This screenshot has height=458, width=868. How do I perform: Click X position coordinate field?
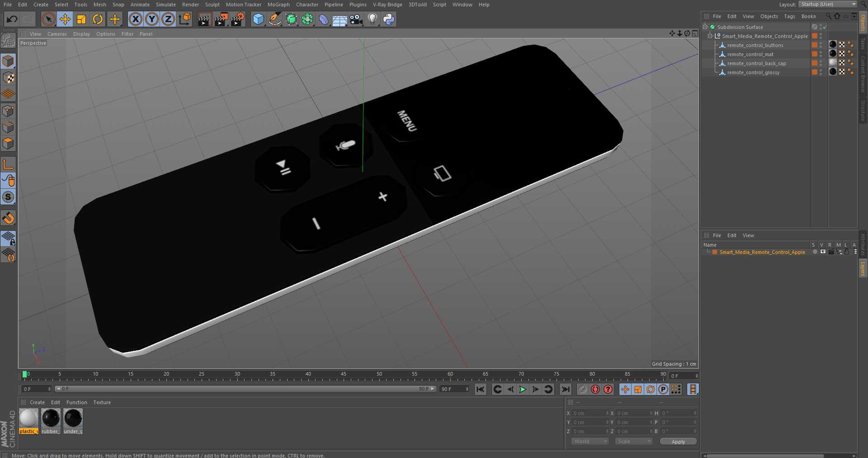coord(590,413)
